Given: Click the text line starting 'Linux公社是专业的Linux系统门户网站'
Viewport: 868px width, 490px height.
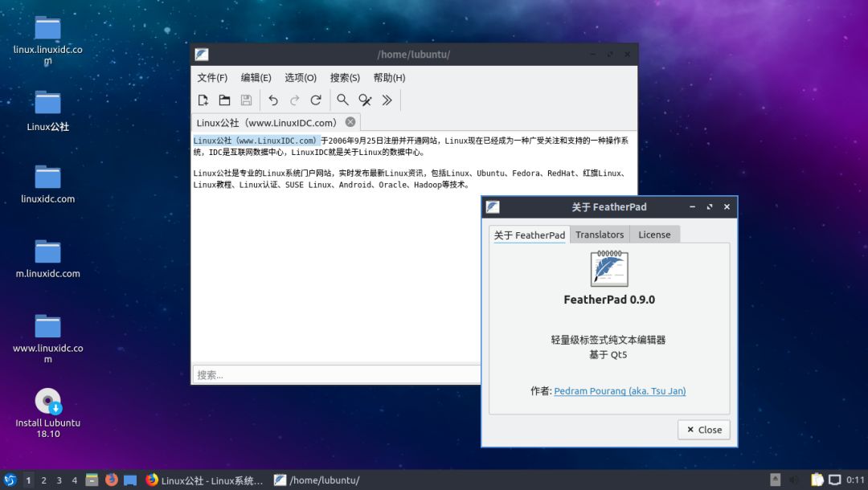Looking at the screenshot, I should [x=410, y=173].
